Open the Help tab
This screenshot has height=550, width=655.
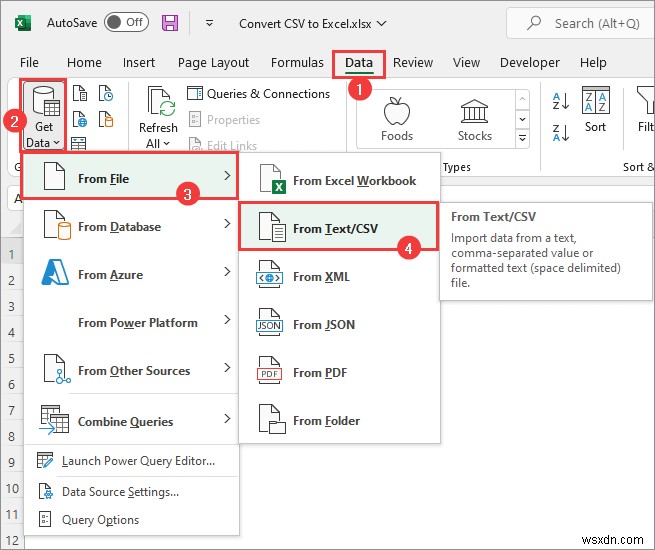593,63
